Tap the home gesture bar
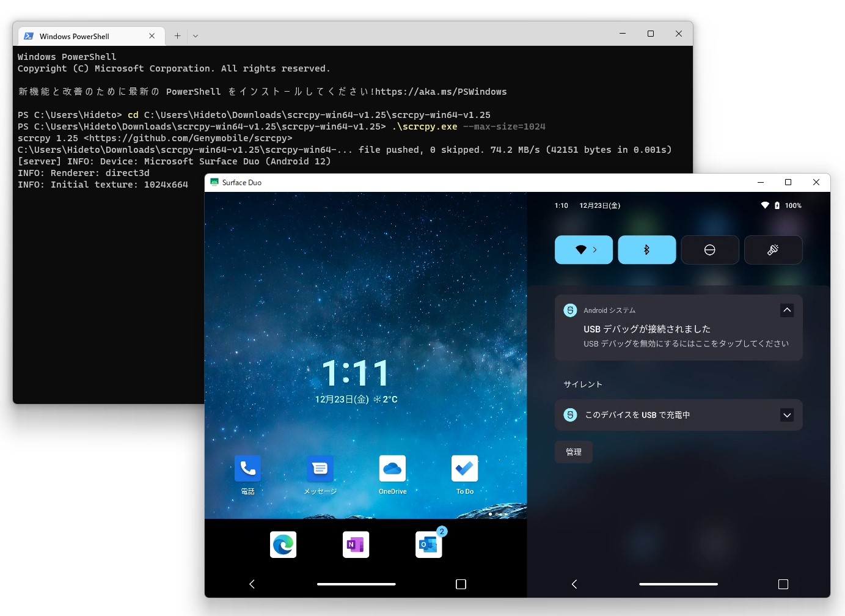The height and width of the screenshot is (616, 845). tap(356, 584)
